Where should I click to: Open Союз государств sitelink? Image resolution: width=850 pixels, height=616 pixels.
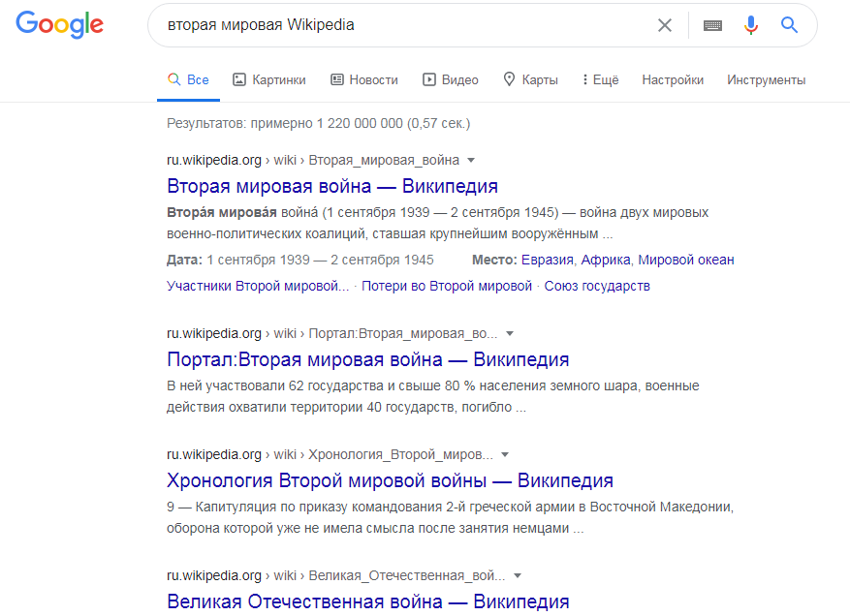click(597, 286)
